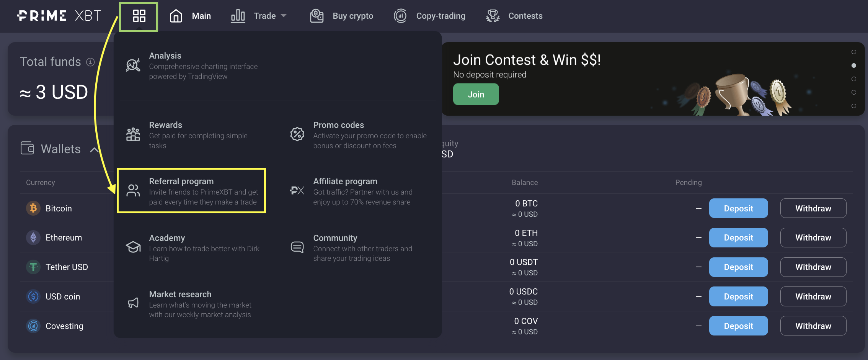This screenshot has height=360, width=868.
Task: Click the PrimeXBT logo
Action: pyautogui.click(x=59, y=16)
